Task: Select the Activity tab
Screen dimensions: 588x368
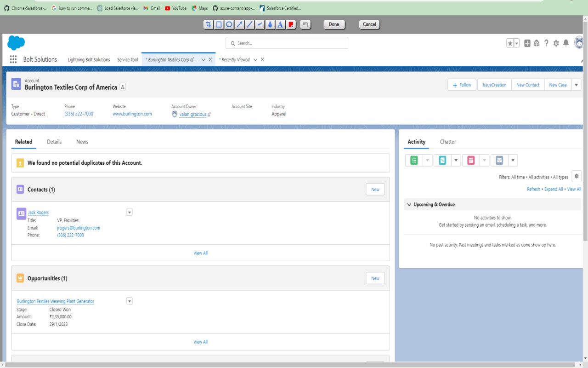Action: tap(417, 142)
